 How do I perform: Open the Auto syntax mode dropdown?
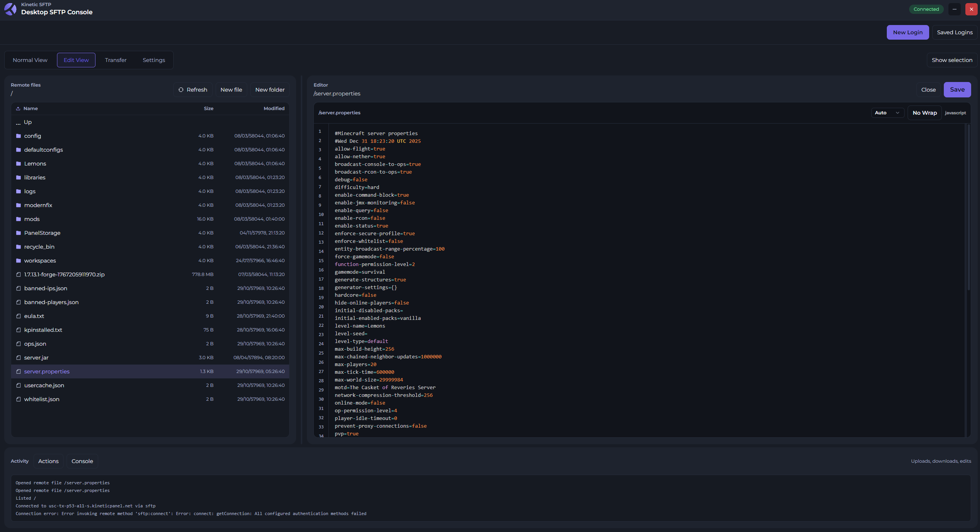coord(888,112)
